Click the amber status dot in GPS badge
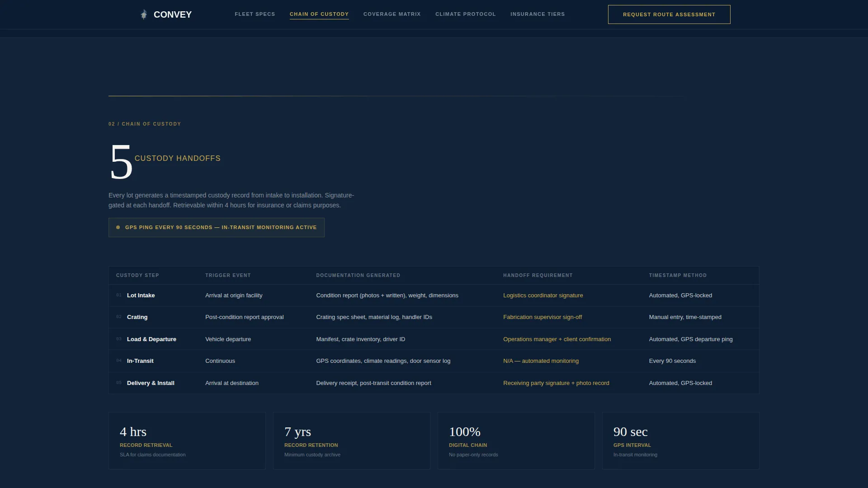The width and height of the screenshot is (868, 488). (x=118, y=227)
